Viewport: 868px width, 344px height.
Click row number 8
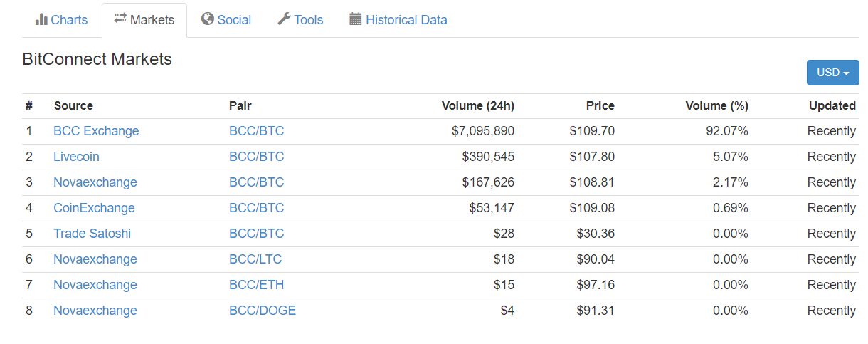click(29, 311)
